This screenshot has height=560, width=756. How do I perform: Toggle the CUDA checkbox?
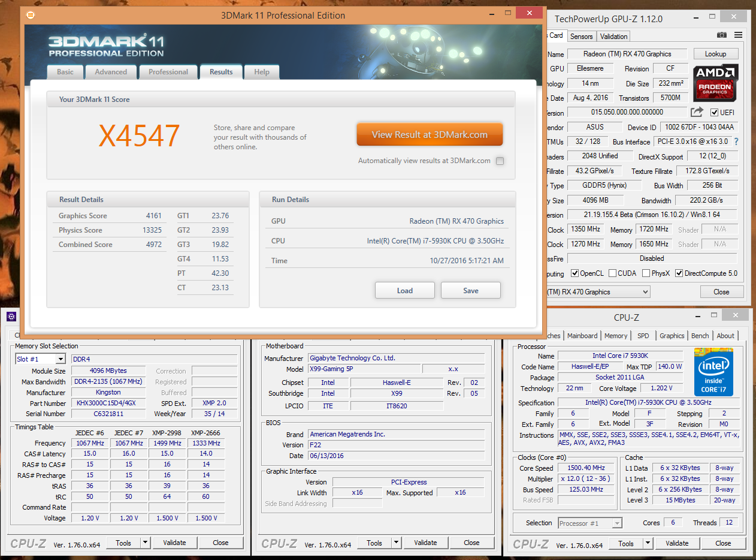click(612, 273)
